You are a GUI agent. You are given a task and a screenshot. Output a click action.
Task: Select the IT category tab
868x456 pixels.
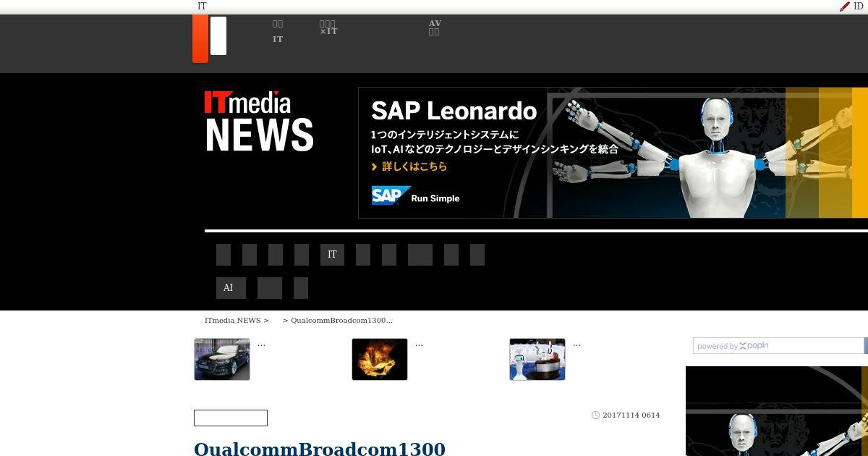coord(332,255)
